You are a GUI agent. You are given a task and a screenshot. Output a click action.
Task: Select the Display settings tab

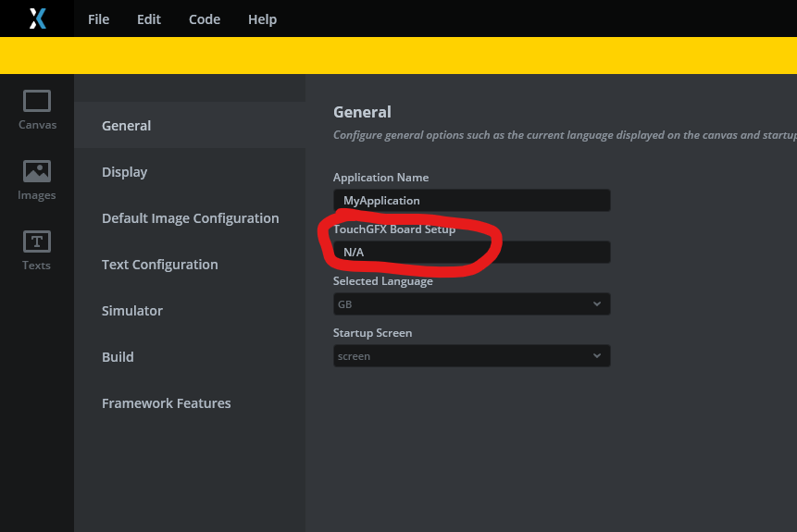click(x=125, y=172)
